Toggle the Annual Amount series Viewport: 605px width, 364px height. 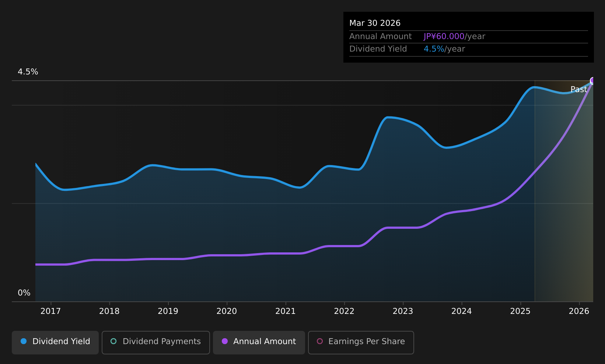click(259, 343)
